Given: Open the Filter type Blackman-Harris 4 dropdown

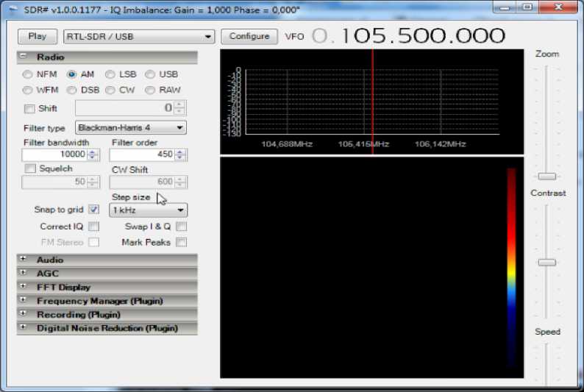Looking at the screenshot, I should point(130,127).
